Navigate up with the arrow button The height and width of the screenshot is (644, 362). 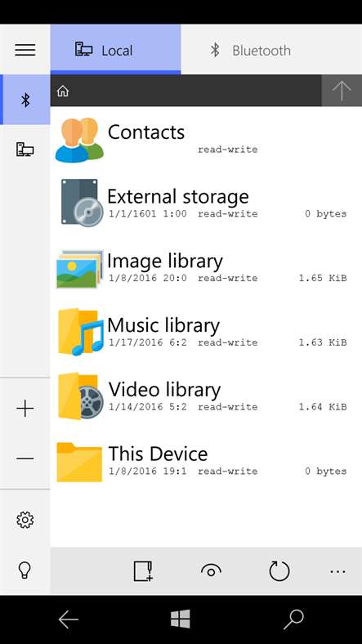coord(342,91)
